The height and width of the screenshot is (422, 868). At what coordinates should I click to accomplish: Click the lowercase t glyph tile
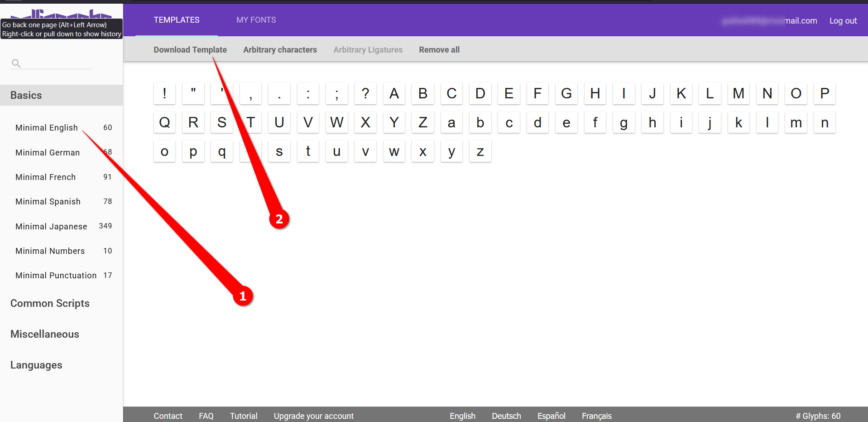308,151
